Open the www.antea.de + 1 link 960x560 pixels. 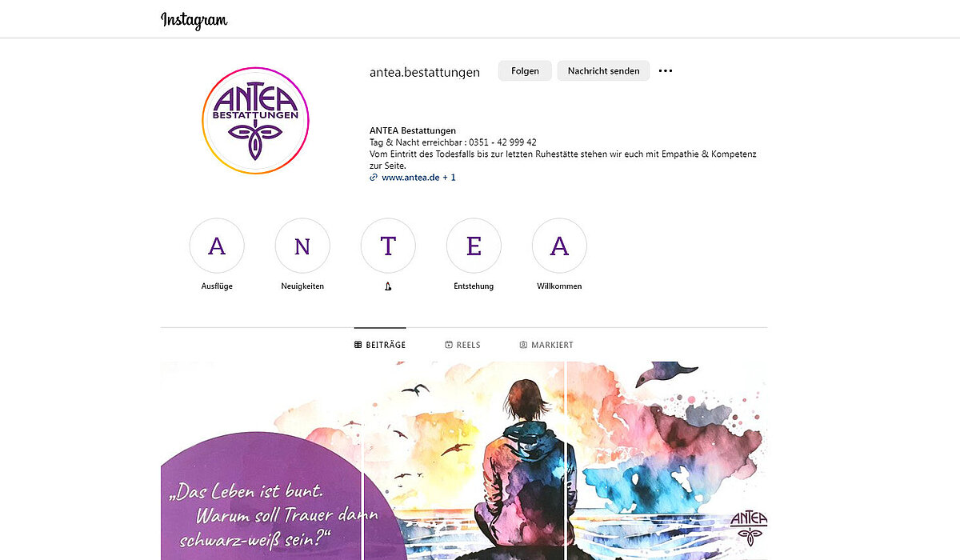coord(418,178)
